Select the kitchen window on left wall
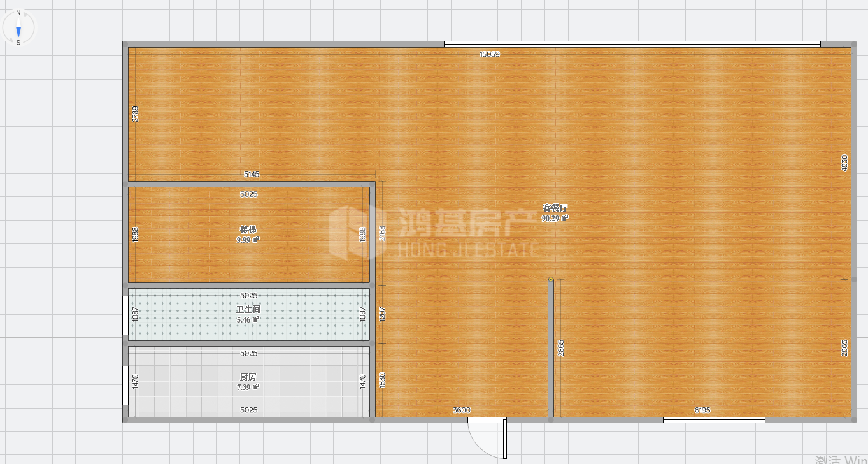The width and height of the screenshot is (868, 464). point(125,386)
